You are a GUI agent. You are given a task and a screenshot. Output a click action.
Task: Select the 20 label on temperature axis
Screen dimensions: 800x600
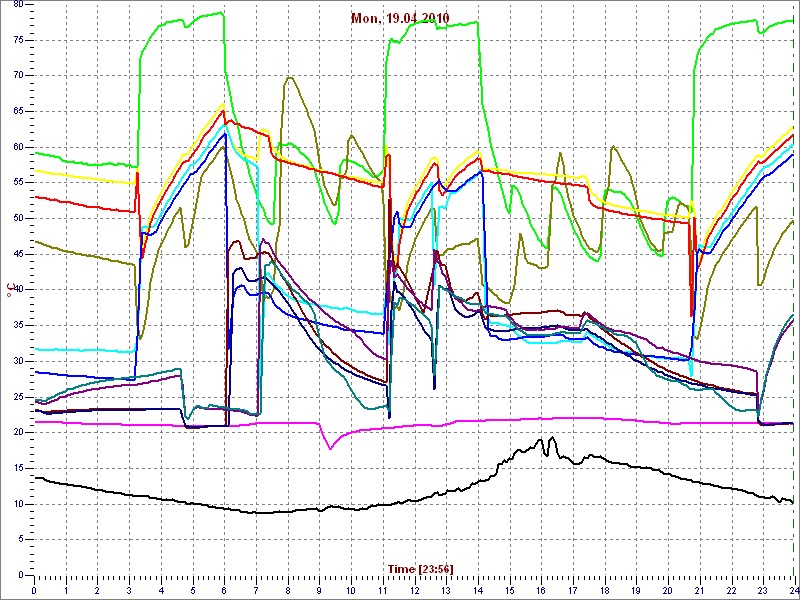(x=17, y=433)
